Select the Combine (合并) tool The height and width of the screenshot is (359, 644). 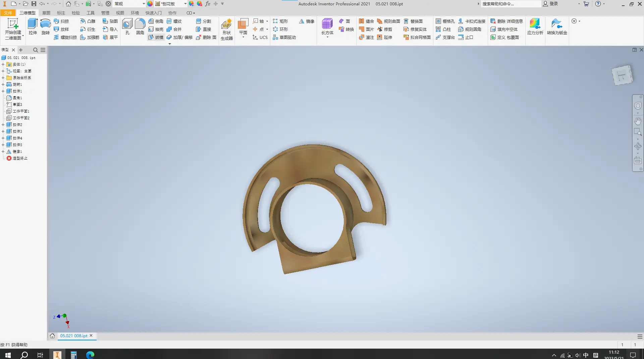click(174, 29)
